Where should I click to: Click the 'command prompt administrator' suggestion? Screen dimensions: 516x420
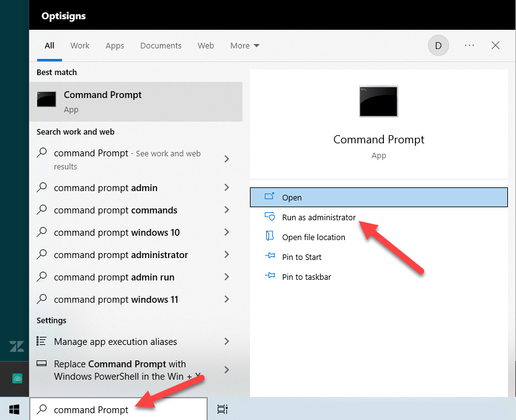pos(136,255)
